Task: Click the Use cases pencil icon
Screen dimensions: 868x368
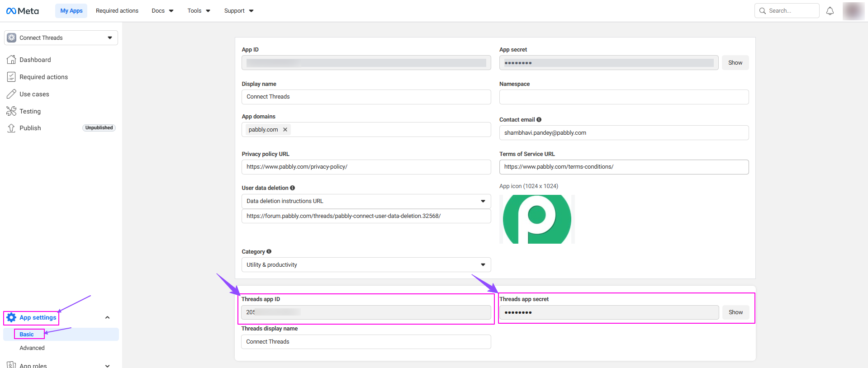Action: point(11,94)
